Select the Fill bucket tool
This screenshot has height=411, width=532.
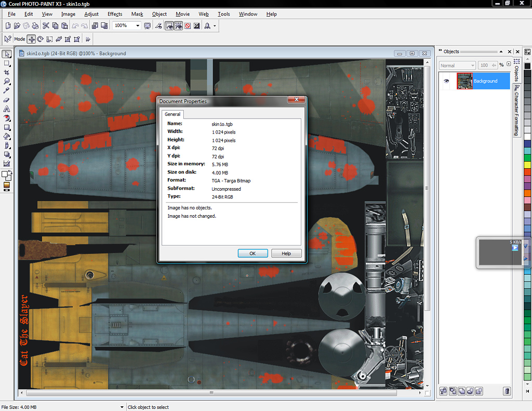click(x=7, y=136)
